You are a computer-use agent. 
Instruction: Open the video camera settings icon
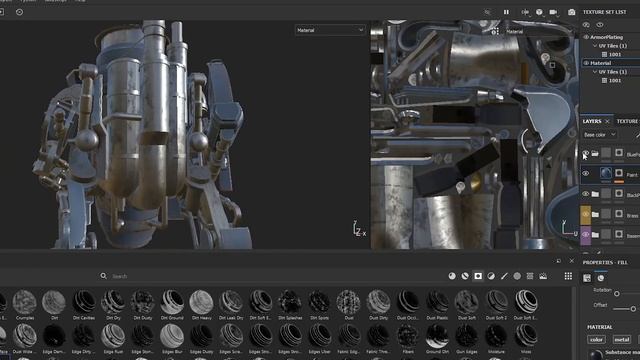point(553,12)
